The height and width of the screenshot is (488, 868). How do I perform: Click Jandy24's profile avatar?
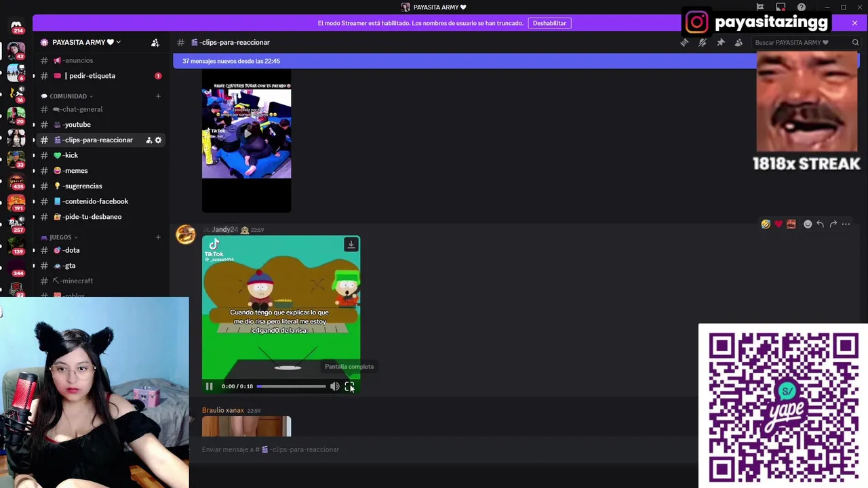click(186, 235)
